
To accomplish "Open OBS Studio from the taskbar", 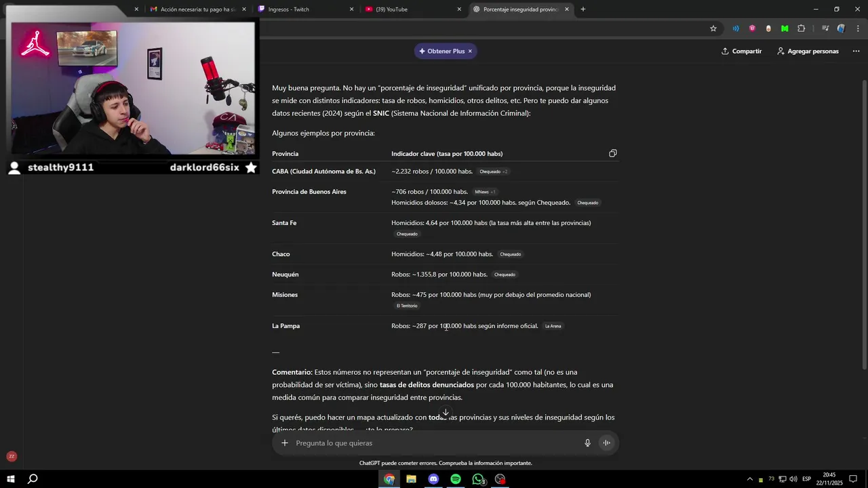I will (x=500, y=479).
